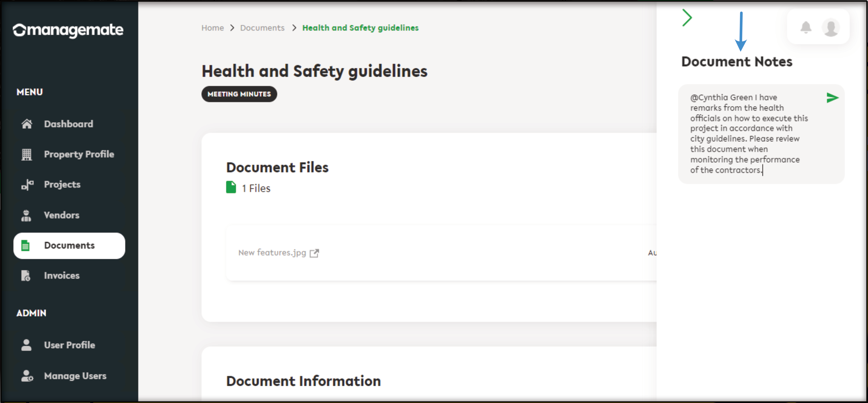Open the Projects menu item
Image resolution: width=868 pixels, height=403 pixels.
point(62,184)
